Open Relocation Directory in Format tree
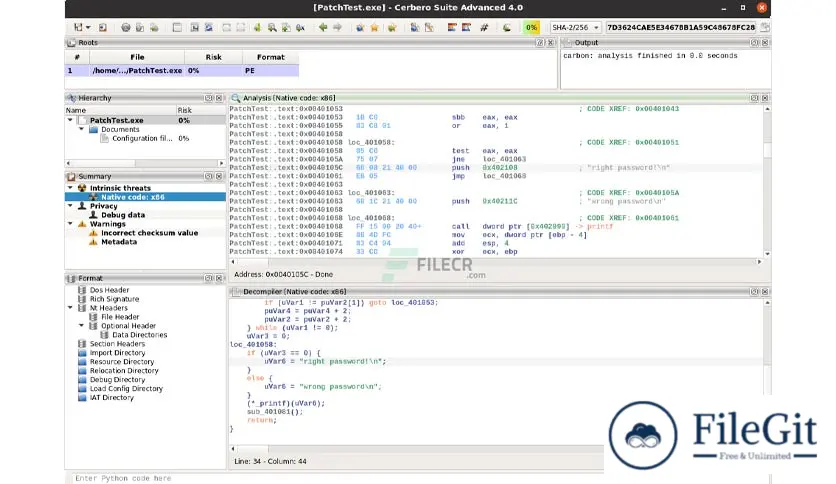The image size is (836, 484). pyautogui.click(x=124, y=371)
